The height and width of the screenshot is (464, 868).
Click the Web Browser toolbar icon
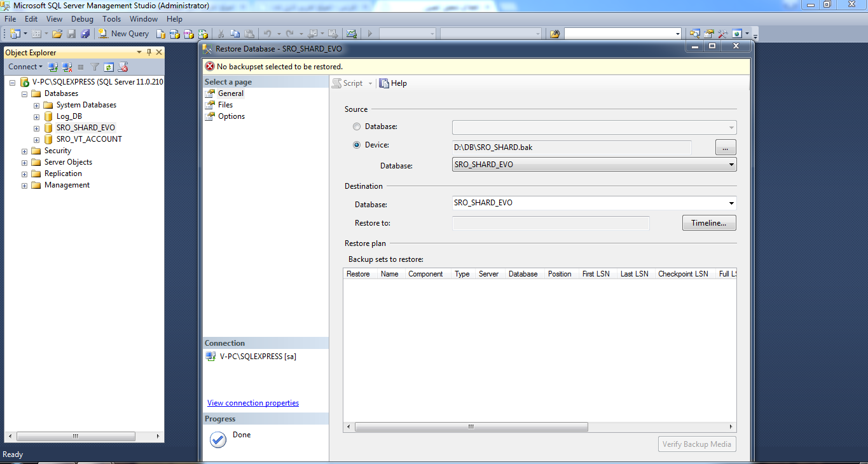click(x=737, y=34)
